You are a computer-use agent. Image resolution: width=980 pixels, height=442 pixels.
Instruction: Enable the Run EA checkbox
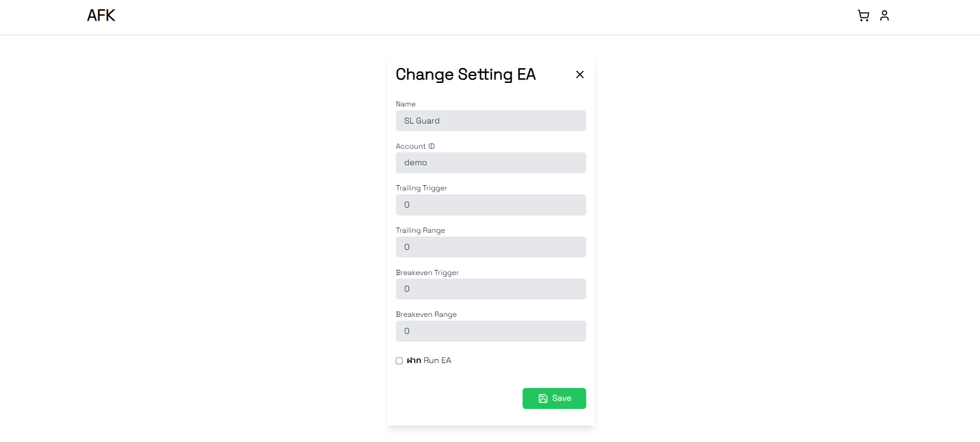pyautogui.click(x=399, y=361)
